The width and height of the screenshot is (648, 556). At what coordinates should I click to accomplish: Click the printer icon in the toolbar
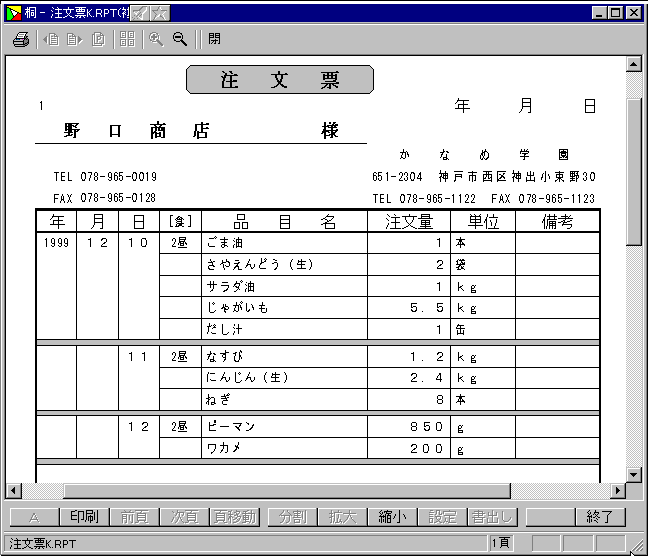pyautogui.click(x=21, y=39)
